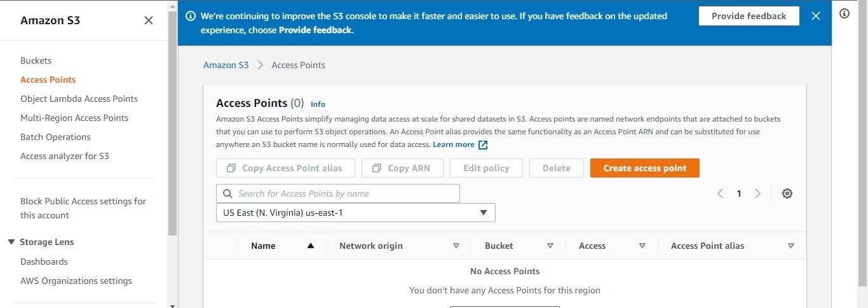
Task: Open Object Lambda Access Points menu item
Action: click(79, 99)
